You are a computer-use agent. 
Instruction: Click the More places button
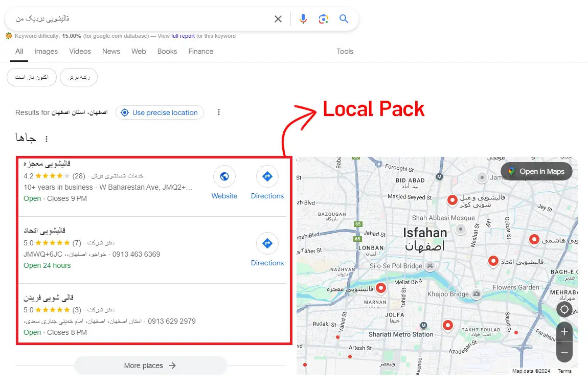point(151,366)
